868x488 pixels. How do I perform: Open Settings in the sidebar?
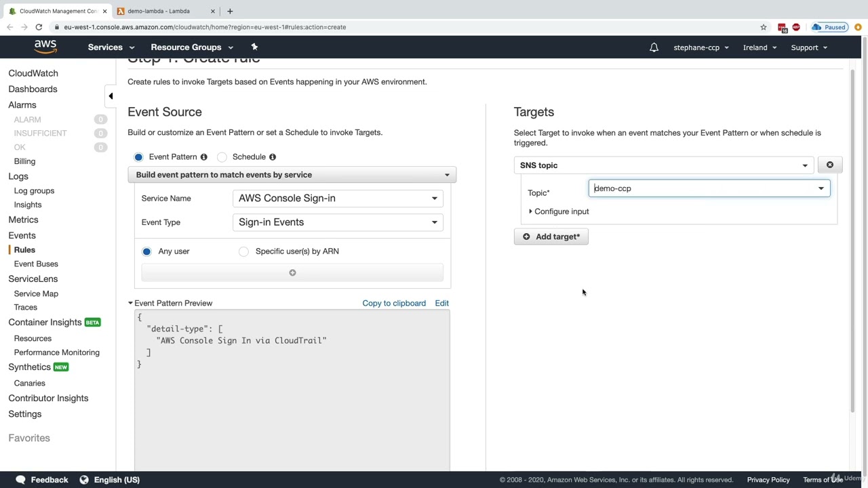pos(25,414)
